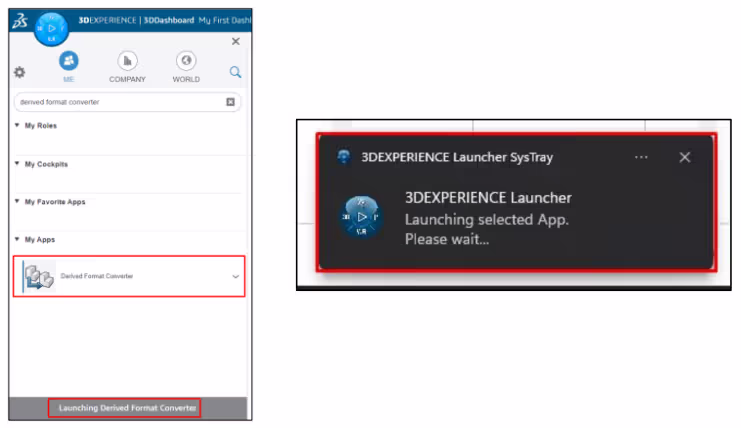Image resolution: width=741 pixels, height=428 pixels.
Task: Switch to the WORLD tab label
Action: click(186, 79)
